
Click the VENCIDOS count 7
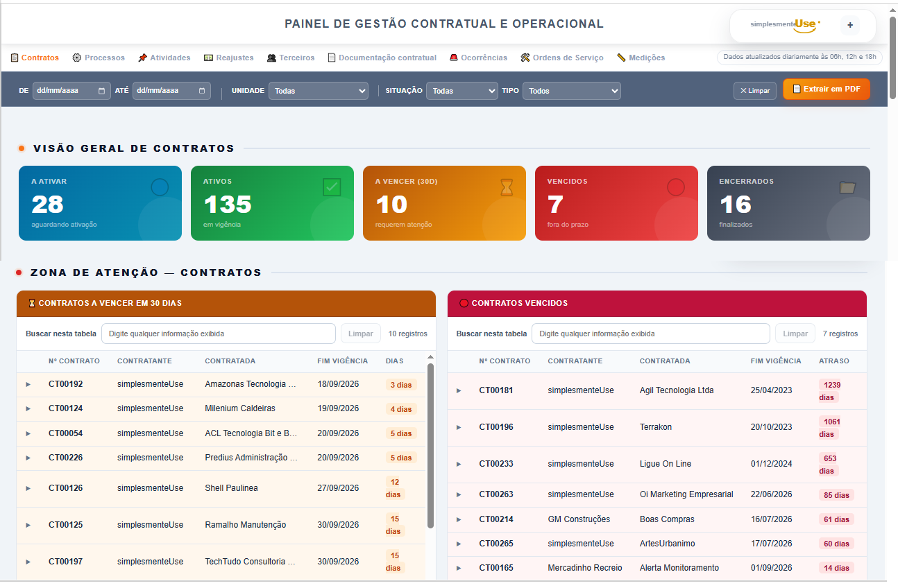pos(554,205)
